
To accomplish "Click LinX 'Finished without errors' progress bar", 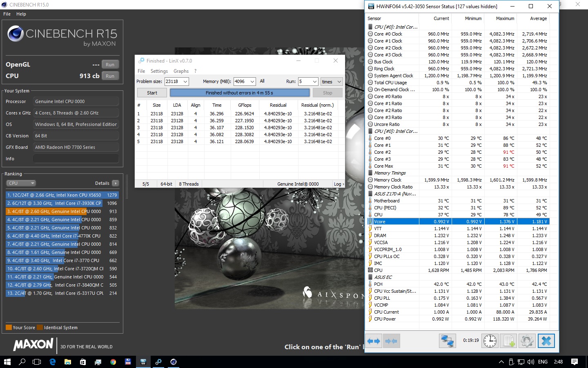I will coord(239,93).
